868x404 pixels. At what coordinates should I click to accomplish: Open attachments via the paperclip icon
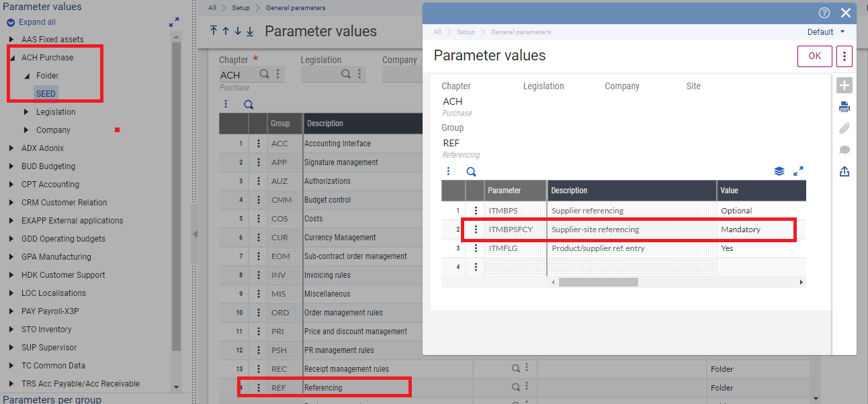pyautogui.click(x=844, y=128)
